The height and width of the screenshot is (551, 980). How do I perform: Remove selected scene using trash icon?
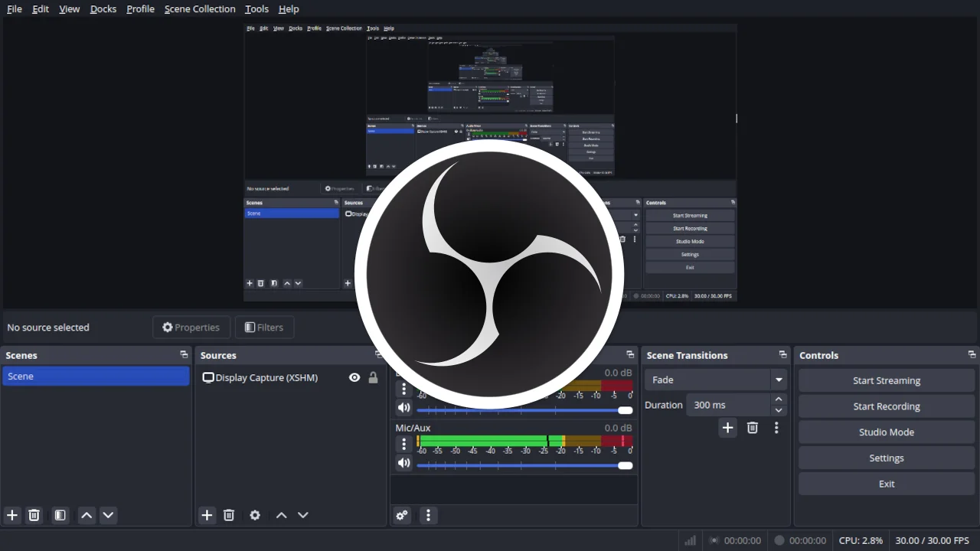(34, 515)
